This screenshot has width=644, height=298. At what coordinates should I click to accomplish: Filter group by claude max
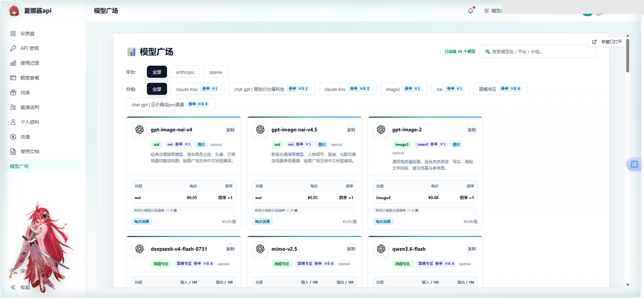coord(197,89)
